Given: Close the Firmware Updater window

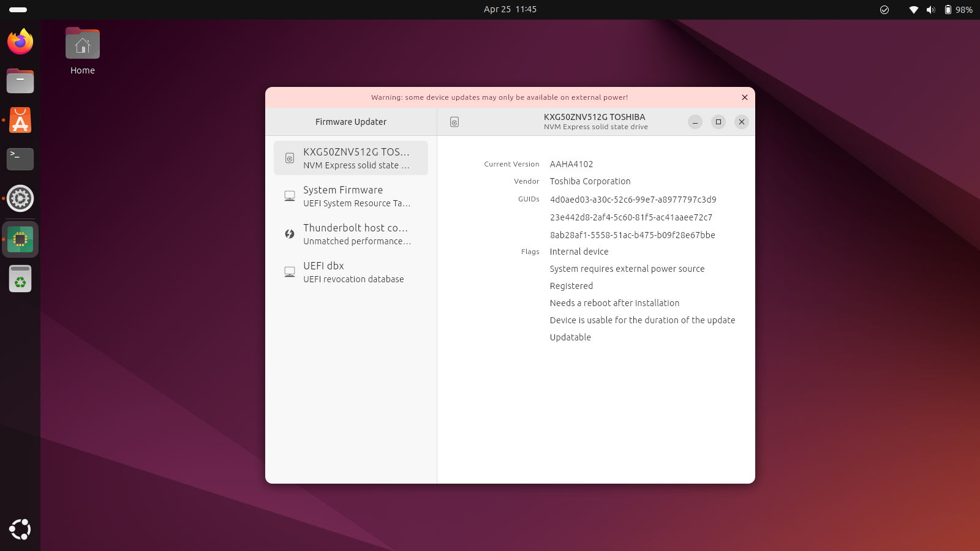Looking at the screenshot, I should 742,122.
